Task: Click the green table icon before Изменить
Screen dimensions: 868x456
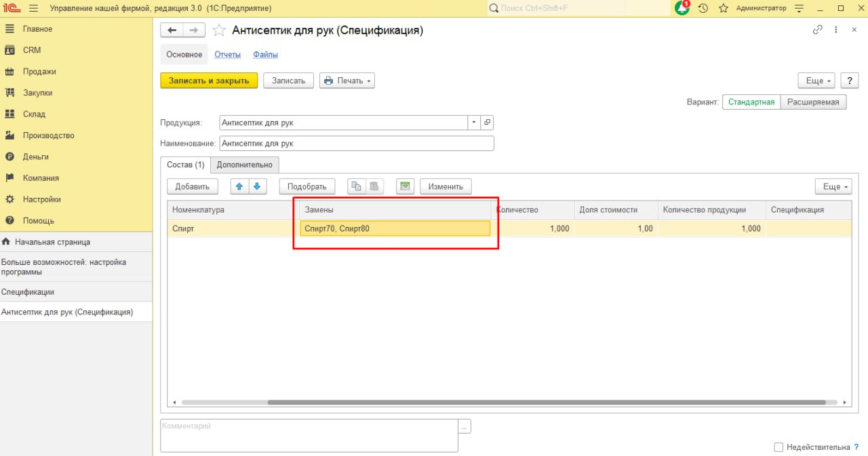Action: (406, 186)
